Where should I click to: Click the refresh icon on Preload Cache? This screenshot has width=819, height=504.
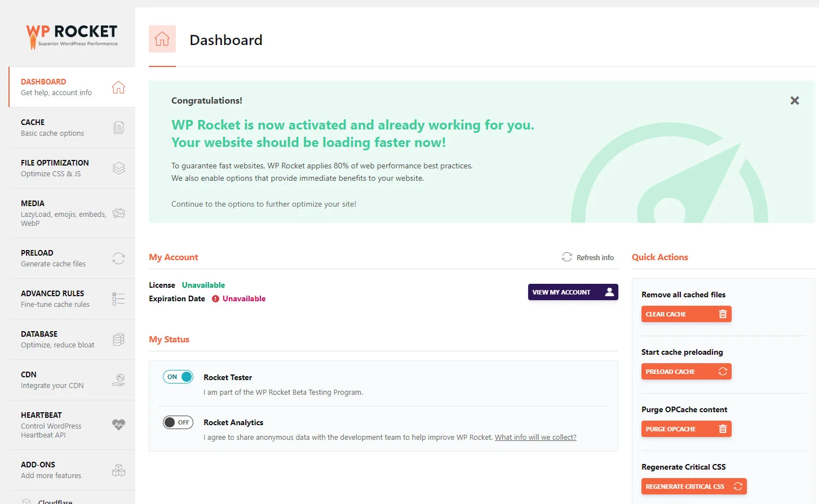723,372
